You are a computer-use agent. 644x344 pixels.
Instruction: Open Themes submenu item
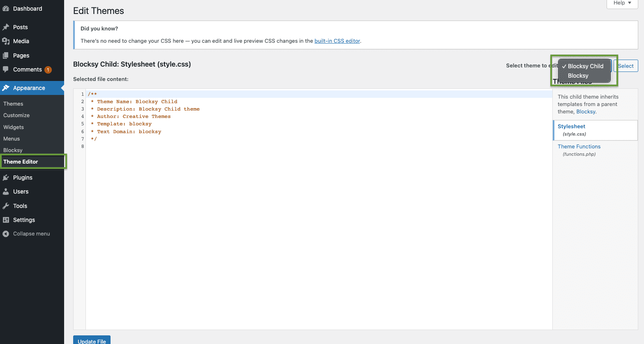click(13, 104)
